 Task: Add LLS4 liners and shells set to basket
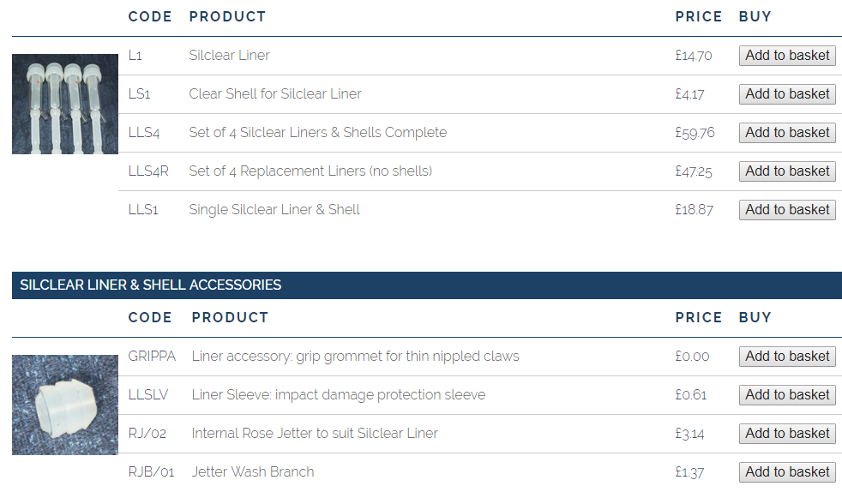point(787,133)
